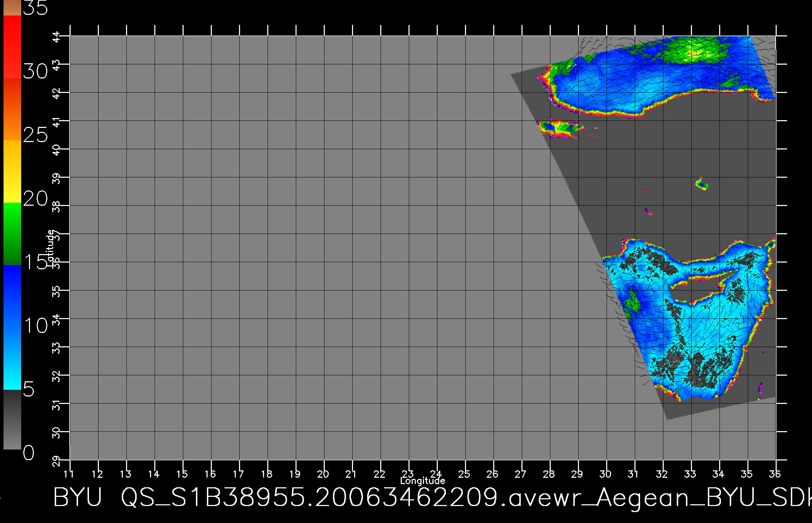This screenshot has width=812, height=523.
Task: Click longitude axis tick label '30'
Action: click(x=605, y=474)
